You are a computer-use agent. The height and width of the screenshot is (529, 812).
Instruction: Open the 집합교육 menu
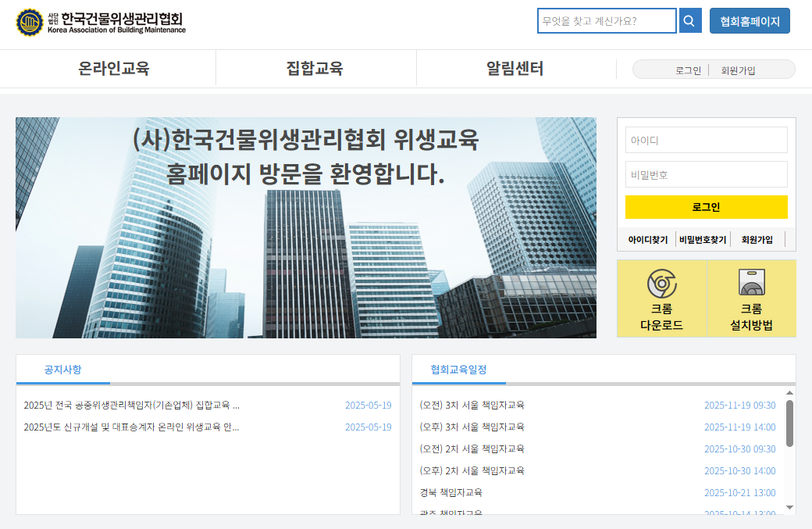(315, 69)
